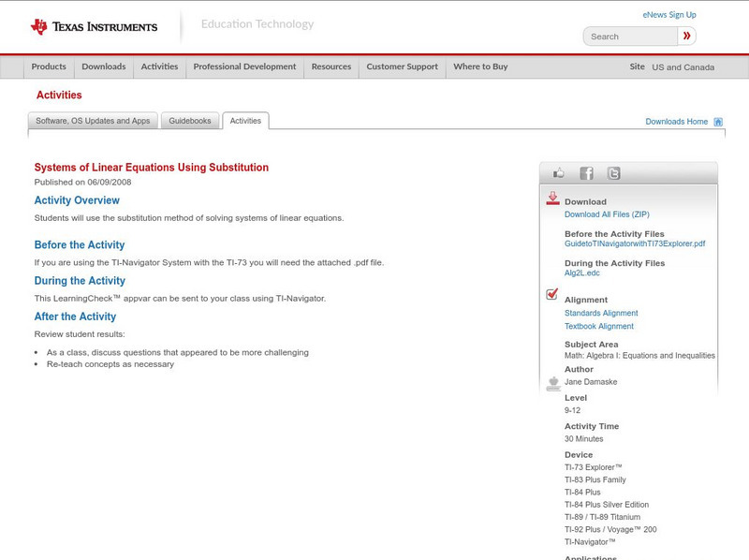Viewport: 749px width, 560px height.
Task: Click the 'Re-teach concepts as necessary' bullet
Action: [x=110, y=364]
